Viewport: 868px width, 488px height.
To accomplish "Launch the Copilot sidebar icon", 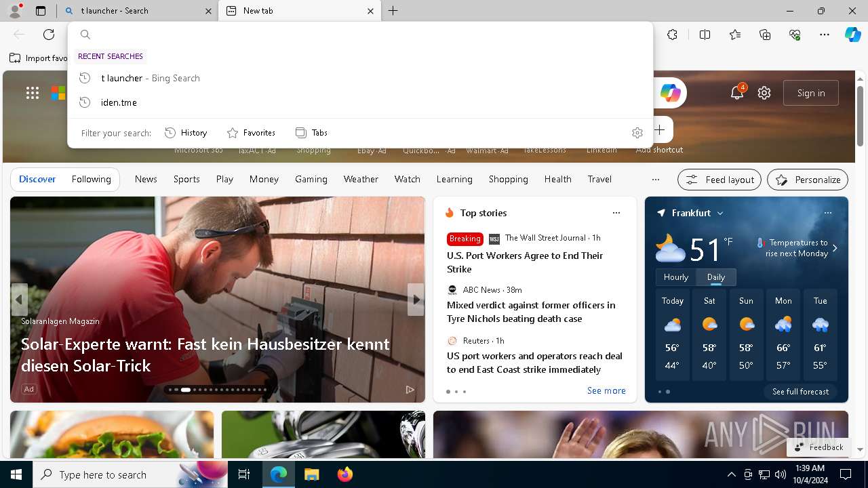I will point(852,35).
